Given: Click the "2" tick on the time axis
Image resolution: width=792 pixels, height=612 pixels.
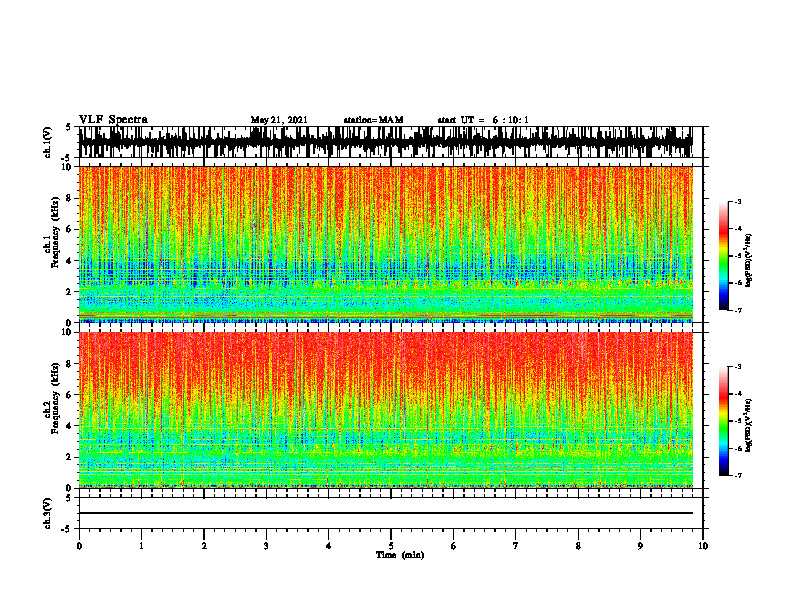Looking at the screenshot, I should click(204, 546).
